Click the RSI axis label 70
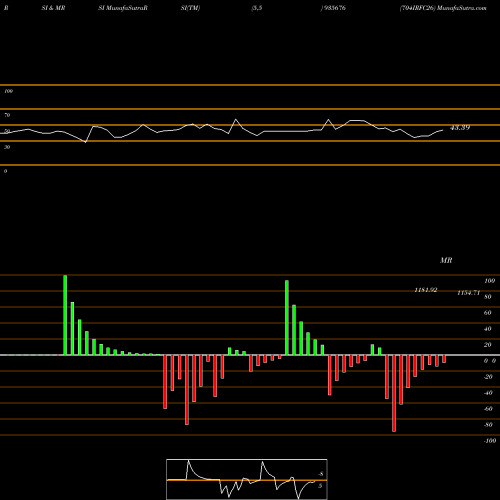This screenshot has height=500, width=500. (7, 115)
